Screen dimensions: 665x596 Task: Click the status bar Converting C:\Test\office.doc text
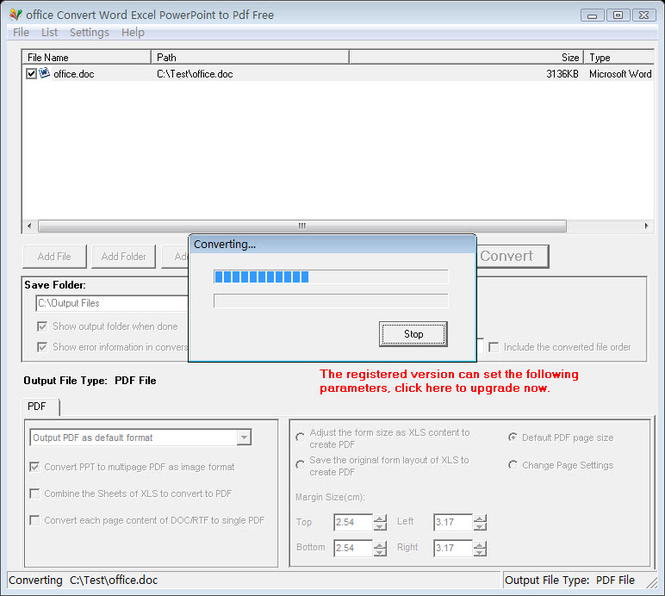coord(83,580)
